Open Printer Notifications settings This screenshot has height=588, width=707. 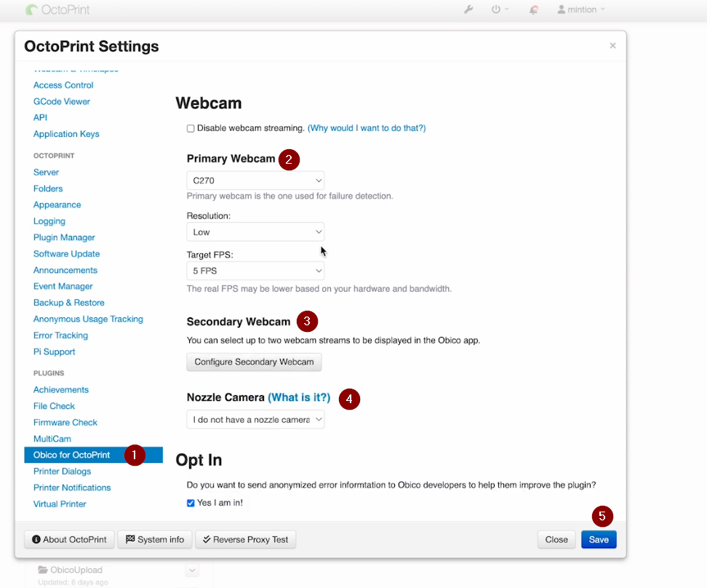[x=72, y=488]
